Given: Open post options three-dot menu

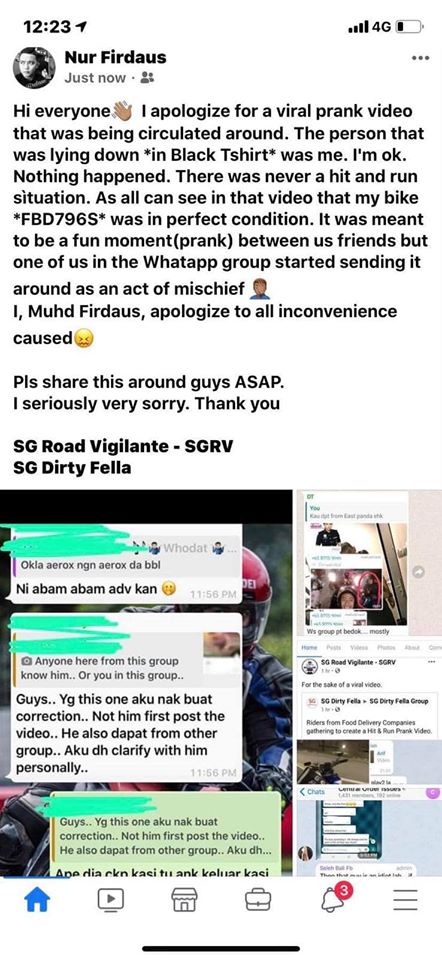Looking at the screenshot, I should [x=421, y=58].
